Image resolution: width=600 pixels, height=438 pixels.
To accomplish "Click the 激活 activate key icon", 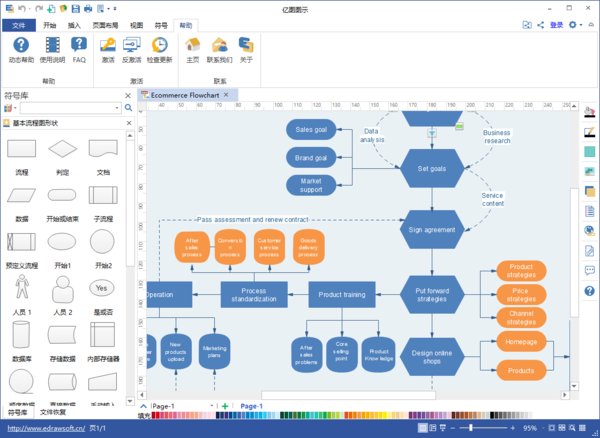I will pyautogui.click(x=108, y=50).
